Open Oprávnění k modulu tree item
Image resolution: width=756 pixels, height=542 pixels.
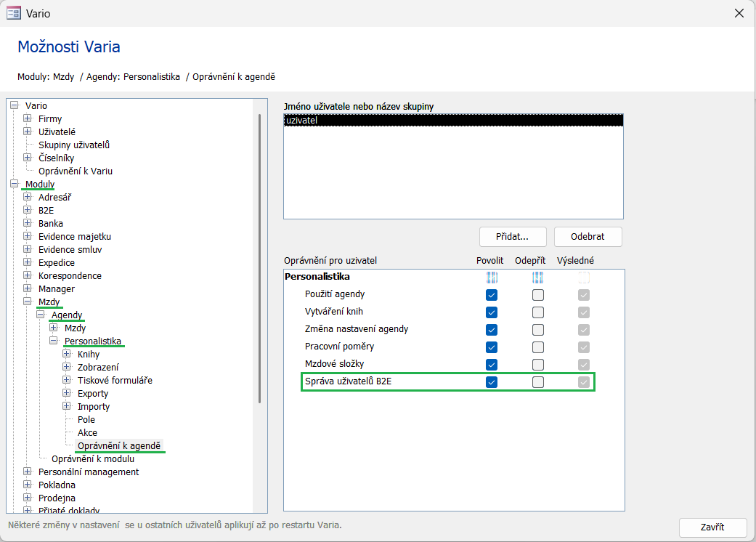coord(92,458)
